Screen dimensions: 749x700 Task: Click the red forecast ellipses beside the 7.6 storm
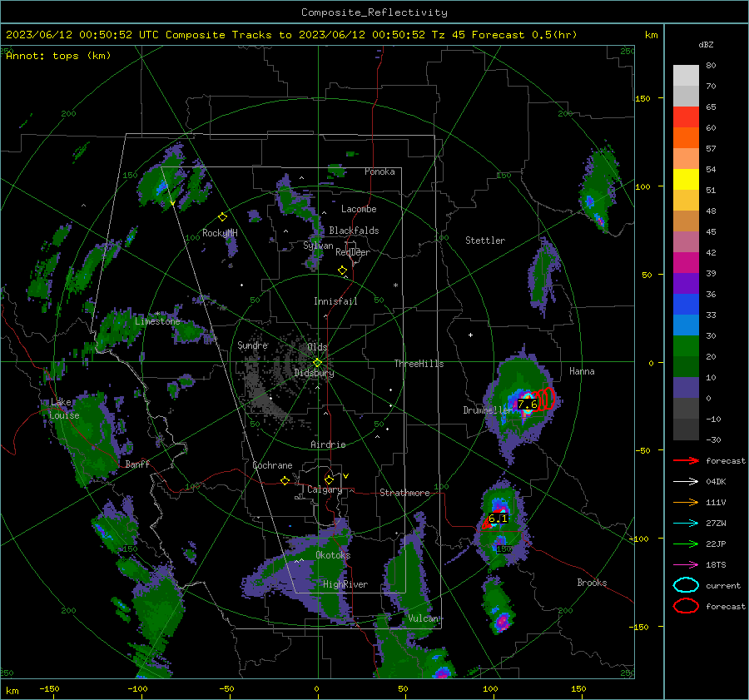(545, 399)
